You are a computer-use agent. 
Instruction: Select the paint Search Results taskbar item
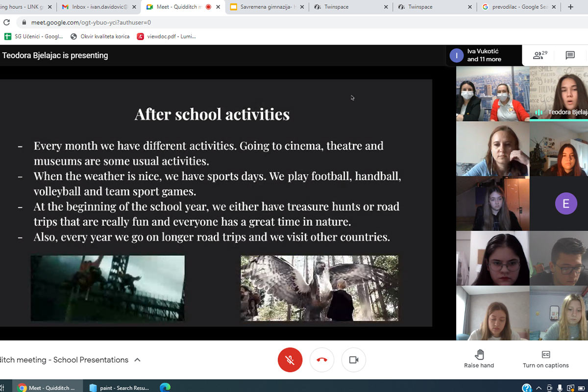click(119, 388)
